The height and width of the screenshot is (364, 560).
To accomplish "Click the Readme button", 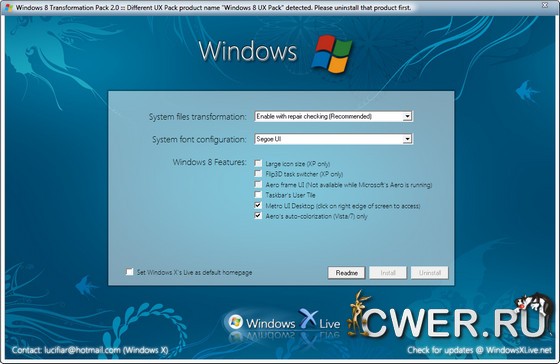I will click(346, 273).
